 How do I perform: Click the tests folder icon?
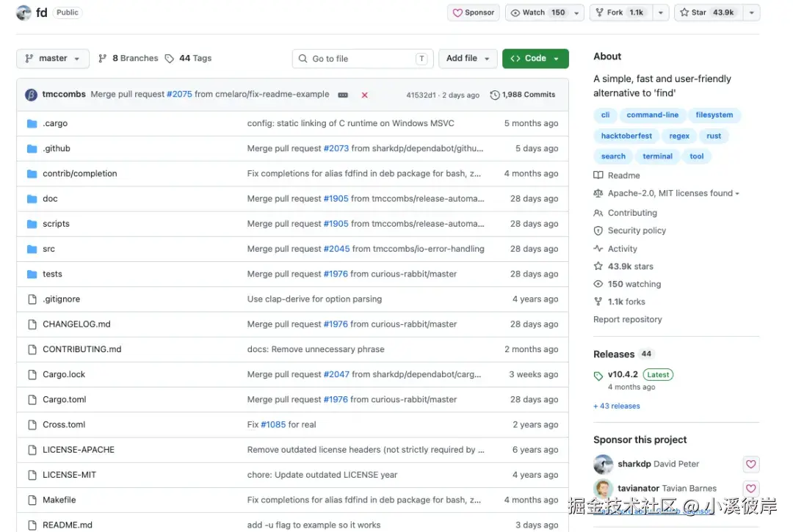[32, 274]
